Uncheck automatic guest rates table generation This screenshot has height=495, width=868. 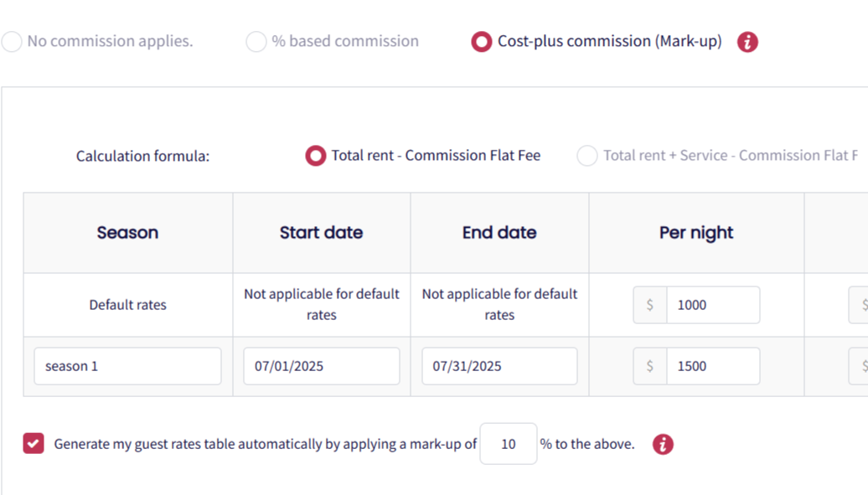click(34, 444)
